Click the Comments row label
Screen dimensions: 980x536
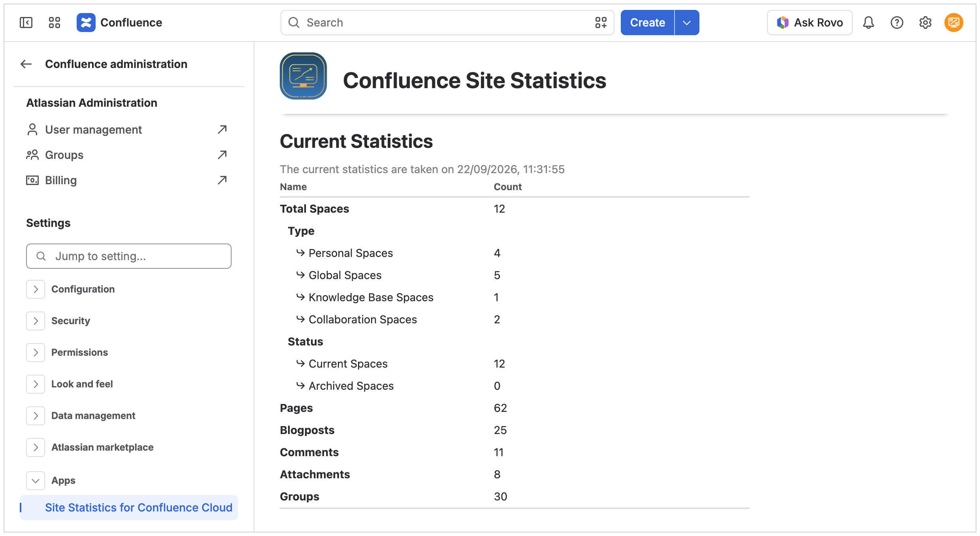tap(309, 452)
